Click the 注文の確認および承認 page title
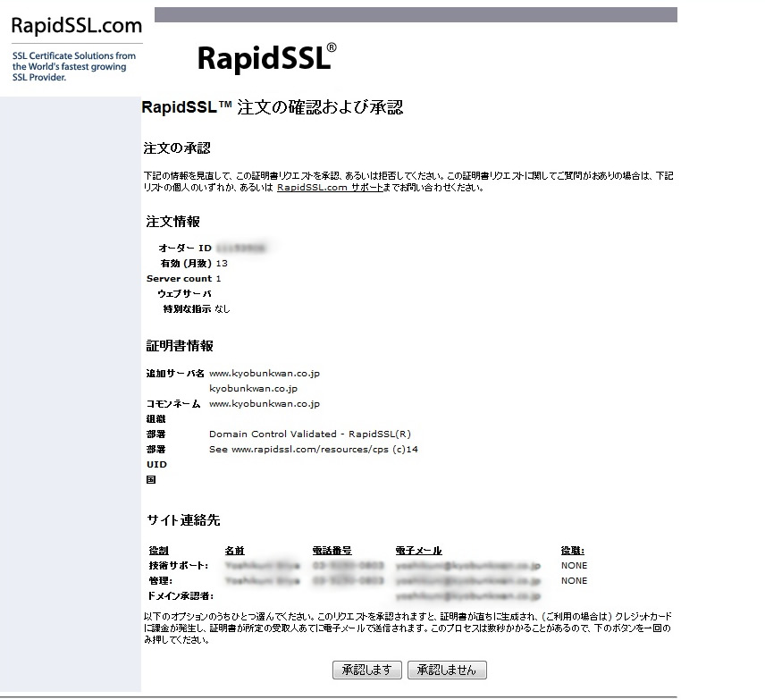The height and width of the screenshot is (700, 765). (273, 107)
